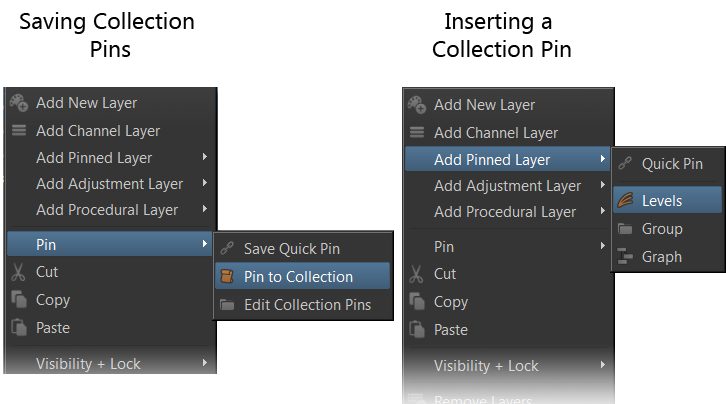Click scissors icon in menu containing Remove Layers
The height and width of the screenshot is (404, 726).
pos(417,274)
